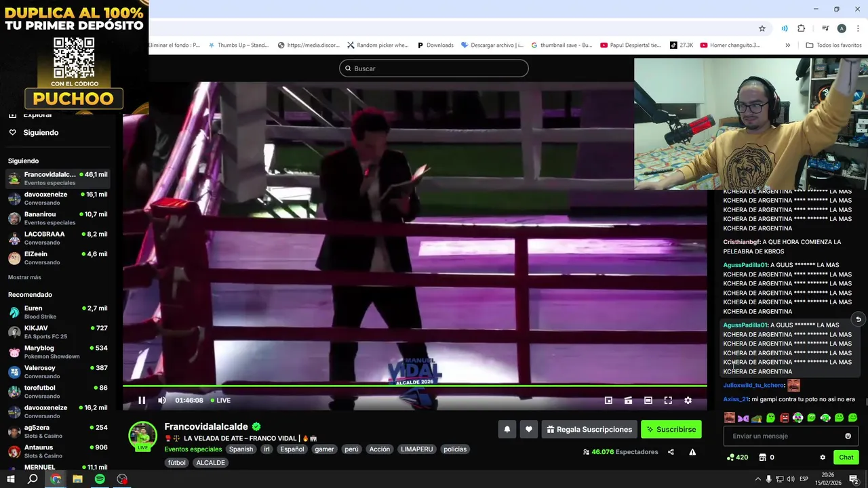
Task: Open Random picker wheel bookmark
Action: coord(378,45)
